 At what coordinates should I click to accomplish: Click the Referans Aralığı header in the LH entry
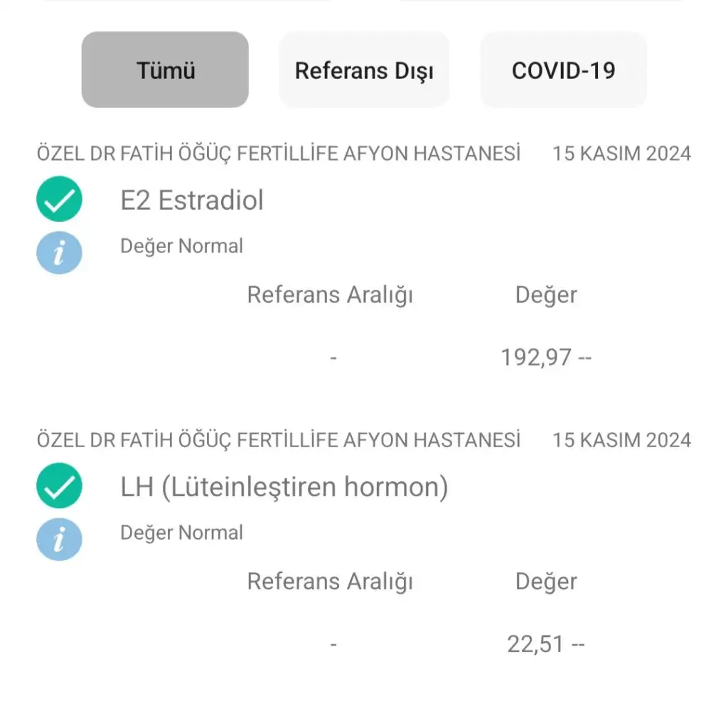click(330, 581)
